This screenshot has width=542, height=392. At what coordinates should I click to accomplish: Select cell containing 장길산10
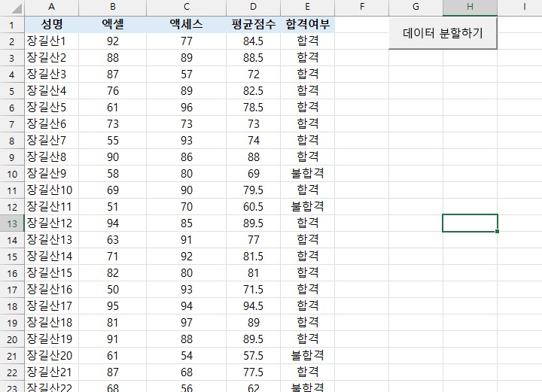point(51,190)
